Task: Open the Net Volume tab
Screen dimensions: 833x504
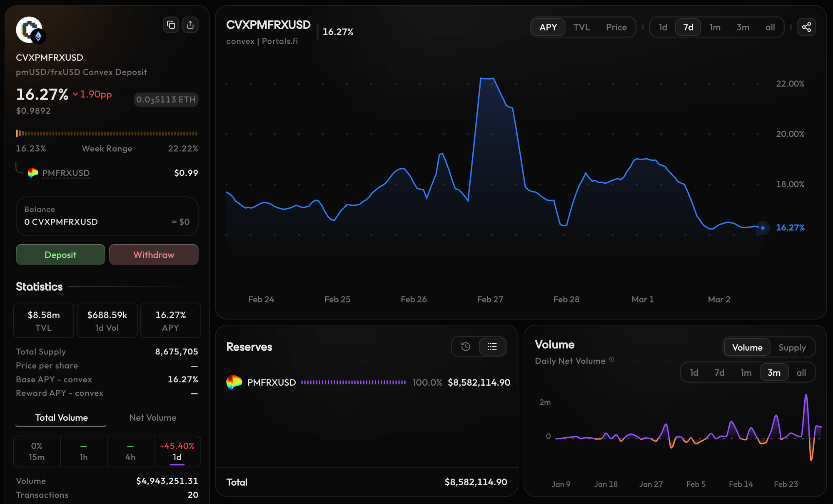Action: click(152, 418)
